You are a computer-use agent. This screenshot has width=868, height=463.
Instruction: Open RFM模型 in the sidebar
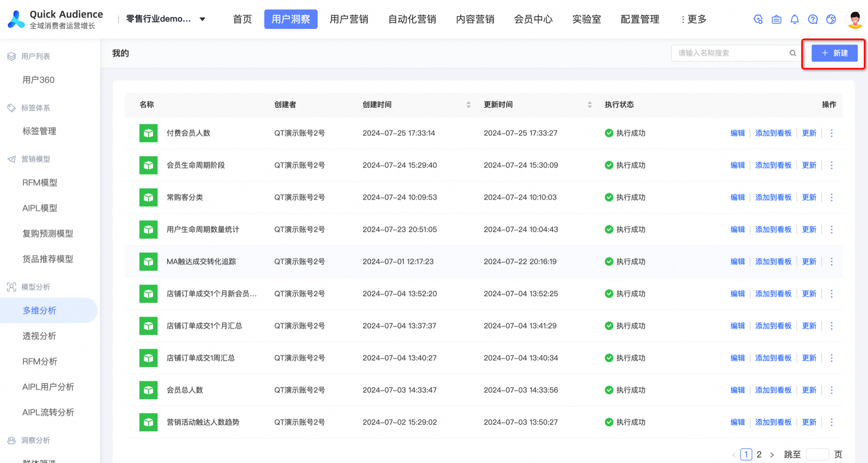click(40, 182)
